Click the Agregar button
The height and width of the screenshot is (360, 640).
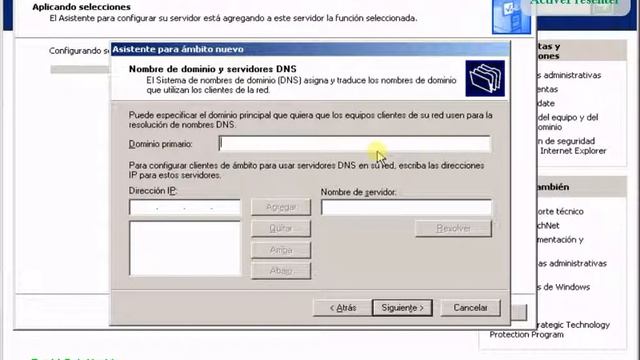point(281,207)
